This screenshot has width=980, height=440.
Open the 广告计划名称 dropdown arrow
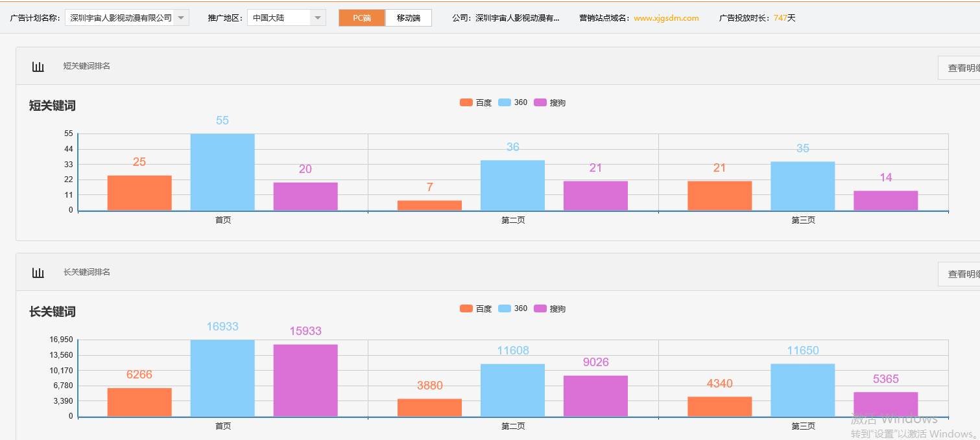[181, 18]
